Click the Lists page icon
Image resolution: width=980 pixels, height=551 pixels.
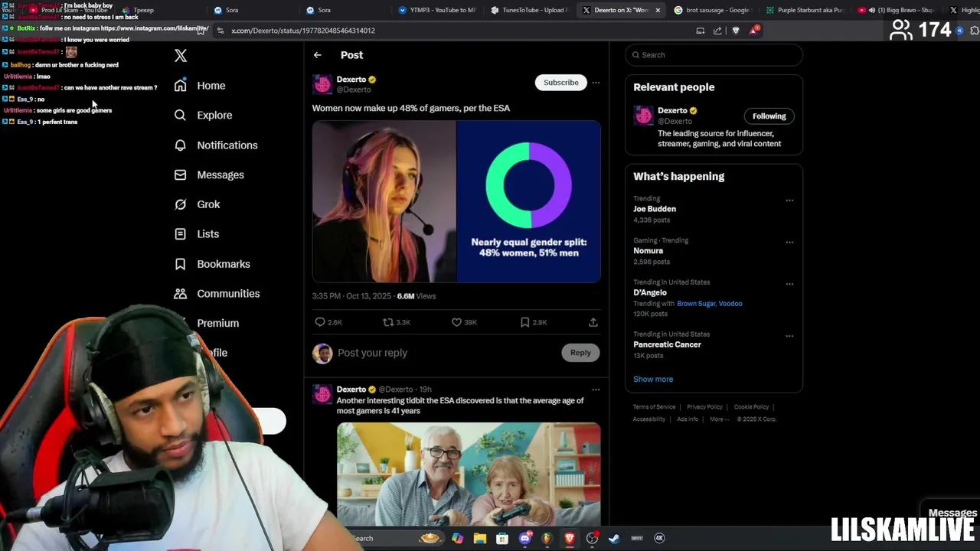tap(180, 234)
